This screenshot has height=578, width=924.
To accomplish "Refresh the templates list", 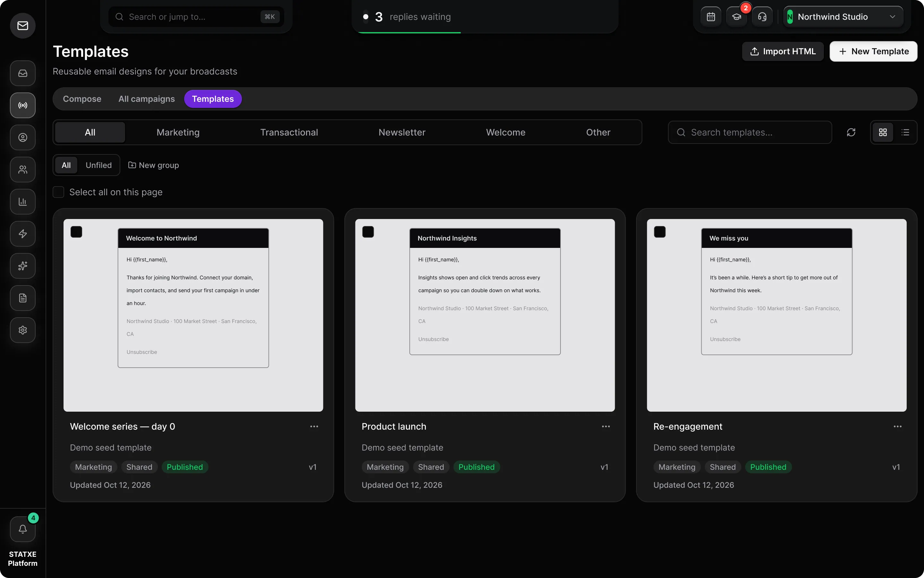I will [x=851, y=133].
